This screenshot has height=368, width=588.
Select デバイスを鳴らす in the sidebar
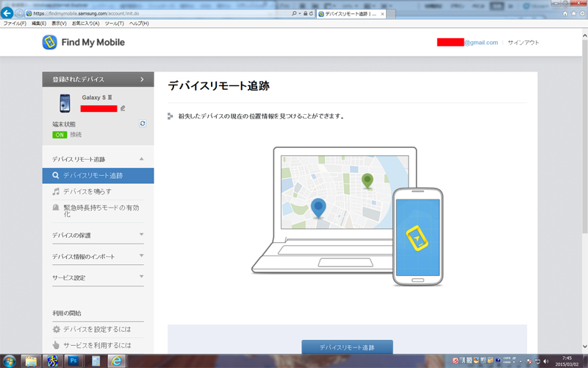point(87,191)
